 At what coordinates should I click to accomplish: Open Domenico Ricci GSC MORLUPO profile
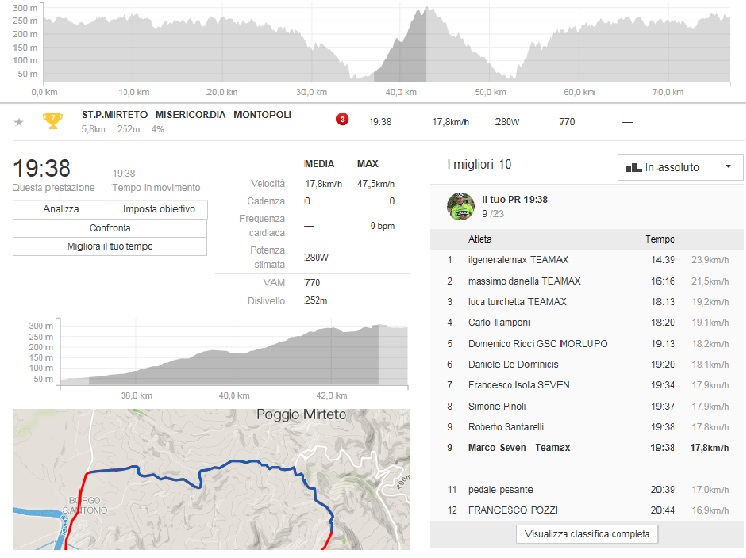[x=537, y=344]
